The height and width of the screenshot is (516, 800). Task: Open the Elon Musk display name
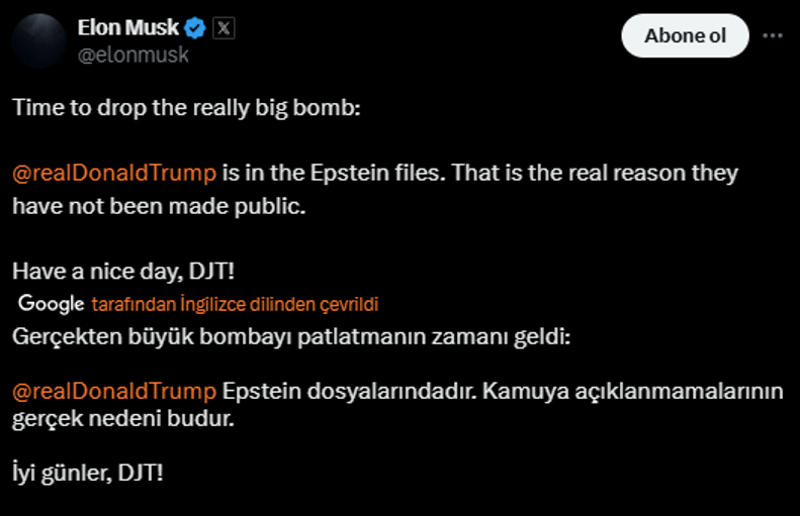pyautogui.click(x=128, y=28)
